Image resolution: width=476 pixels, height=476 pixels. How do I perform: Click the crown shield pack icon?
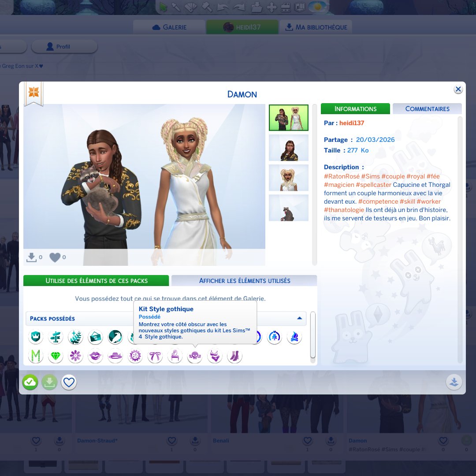click(x=36, y=337)
